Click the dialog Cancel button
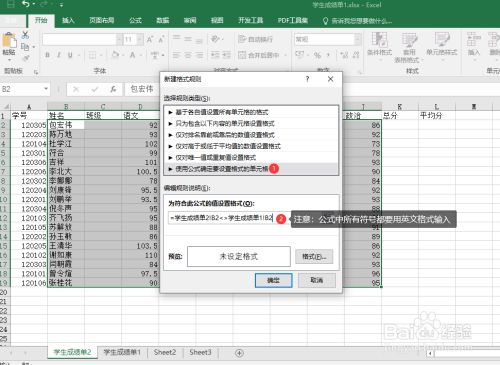The image size is (500, 365). (317, 280)
